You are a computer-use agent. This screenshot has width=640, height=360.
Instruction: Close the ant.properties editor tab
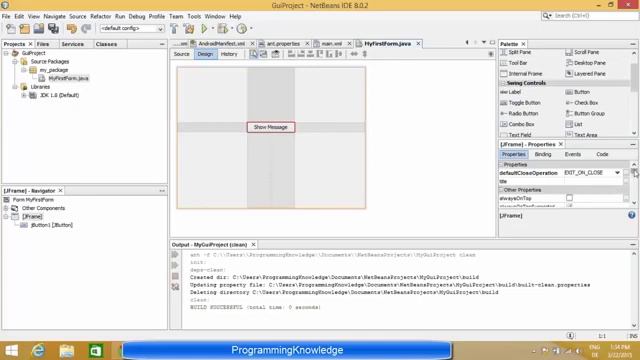point(307,44)
